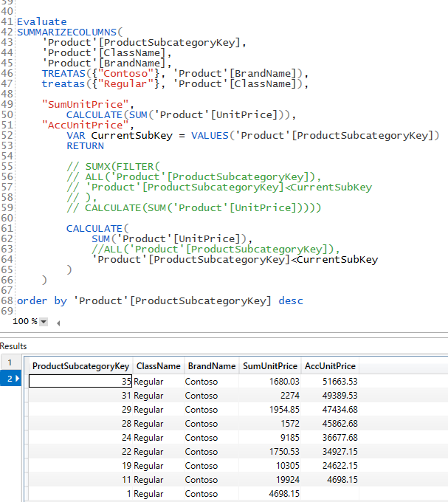The width and height of the screenshot is (448, 502).
Task: Select the cell with subcategory key 28
Action: [x=80, y=424]
